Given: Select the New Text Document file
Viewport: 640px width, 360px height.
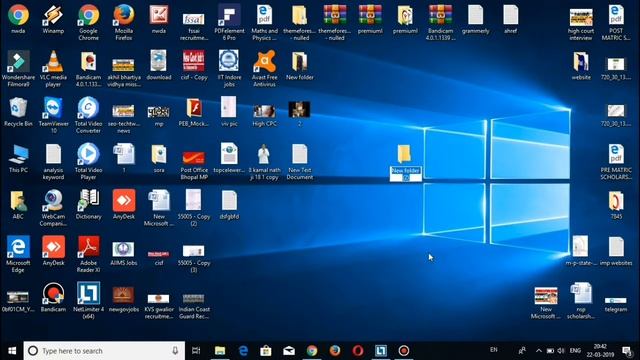Looking at the screenshot, I should [x=300, y=162].
